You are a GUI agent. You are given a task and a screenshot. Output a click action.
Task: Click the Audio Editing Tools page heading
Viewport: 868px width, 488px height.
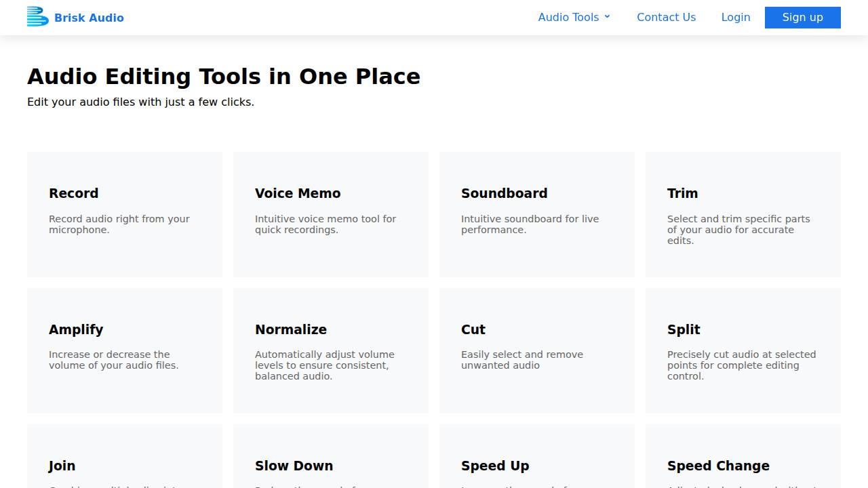224,77
